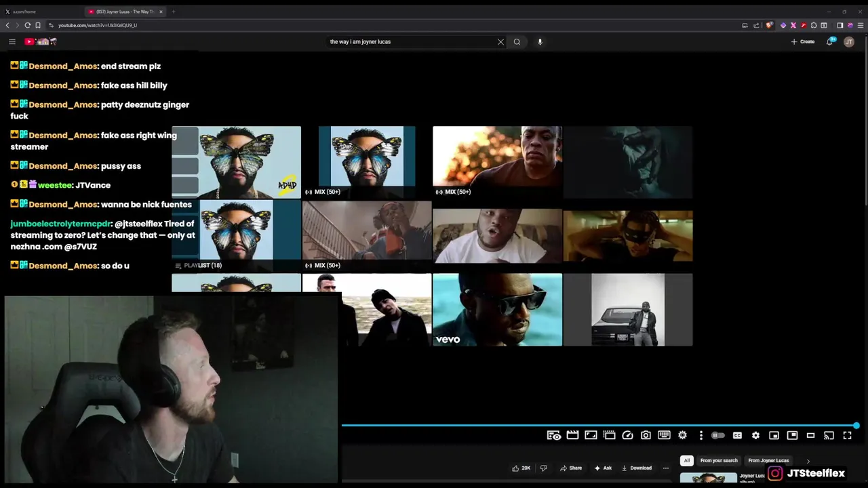Image resolution: width=868 pixels, height=488 pixels.
Task: Click the Download button
Action: tap(637, 468)
